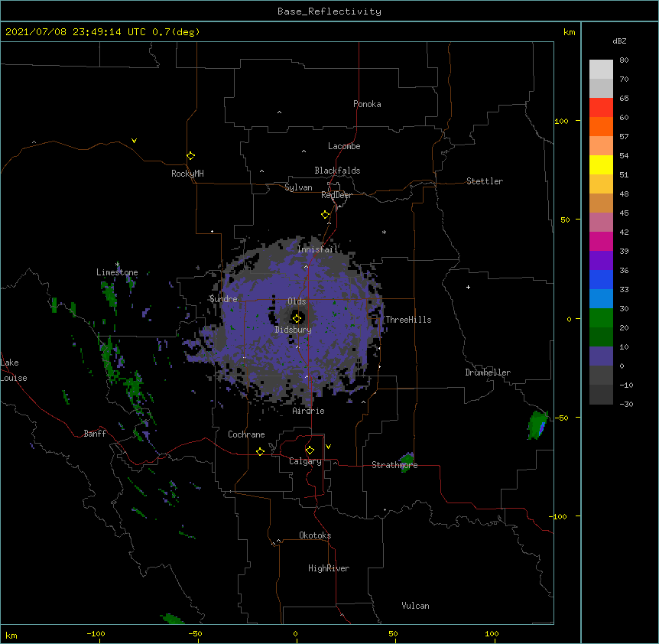Pick the slate purple 0-10 dBZ legend band
The height and width of the screenshot is (644, 659).
(x=601, y=356)
